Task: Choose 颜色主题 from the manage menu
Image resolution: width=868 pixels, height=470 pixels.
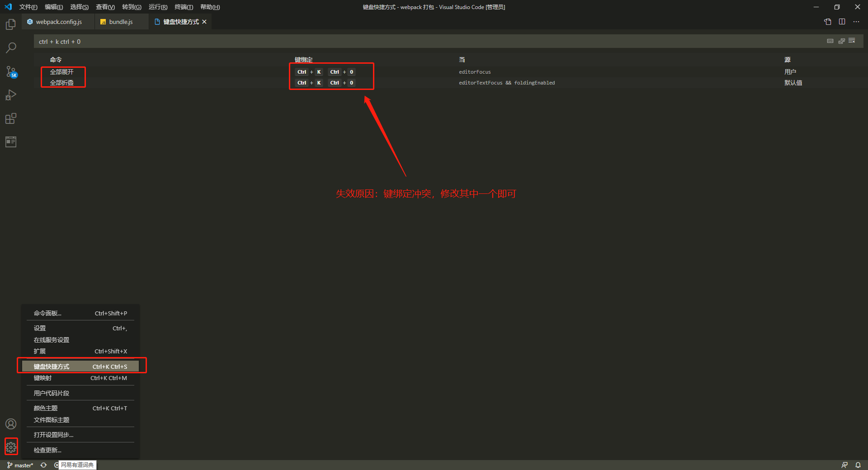Action: [x=80, y=408]
